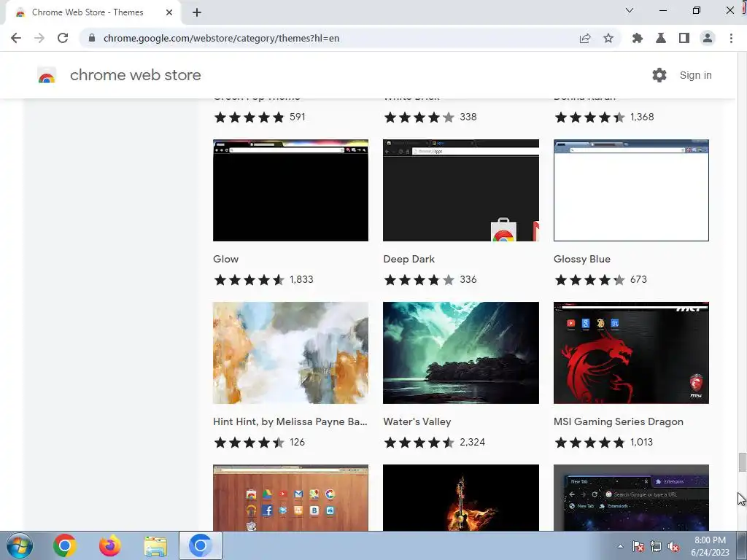Share this page via share icon
Screen dimensions: 747x560
click(x=585, y=38)
